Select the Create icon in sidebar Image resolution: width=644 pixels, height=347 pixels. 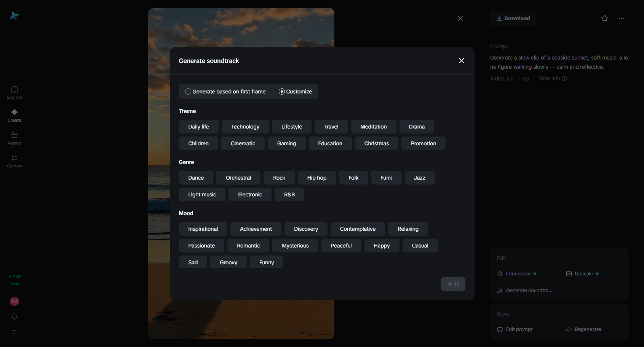point(14,116)
